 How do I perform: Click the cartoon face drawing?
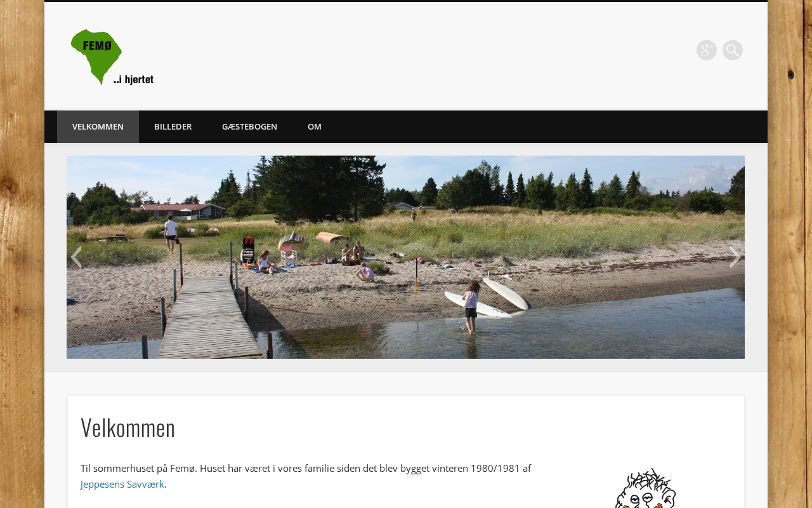tap(645, 488)
